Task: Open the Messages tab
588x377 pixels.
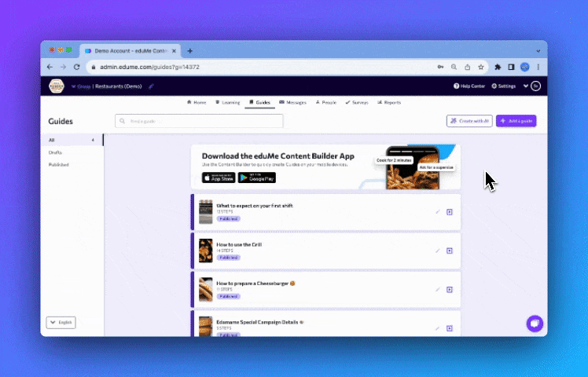Action: [x=293, y=102]
